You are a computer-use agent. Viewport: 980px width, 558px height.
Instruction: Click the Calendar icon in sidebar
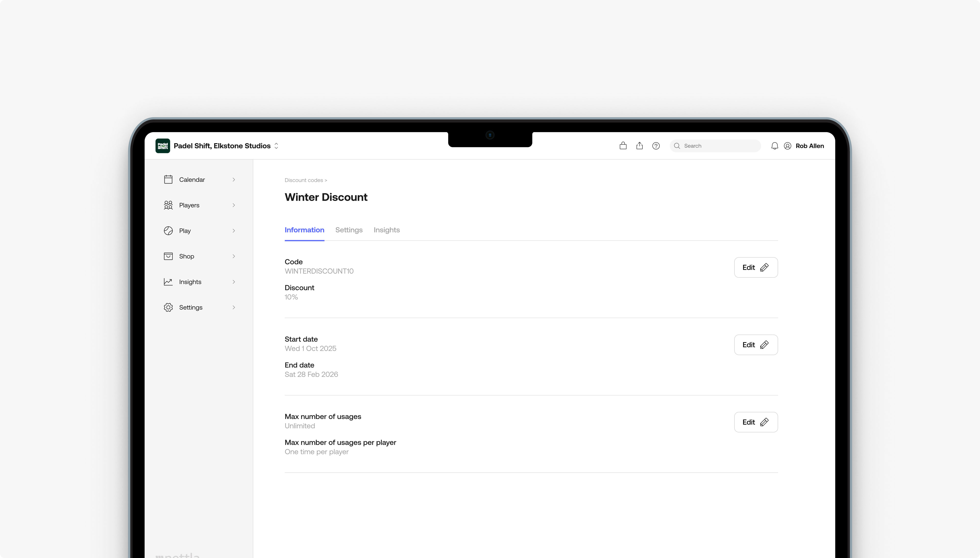[x=168, y=179]
